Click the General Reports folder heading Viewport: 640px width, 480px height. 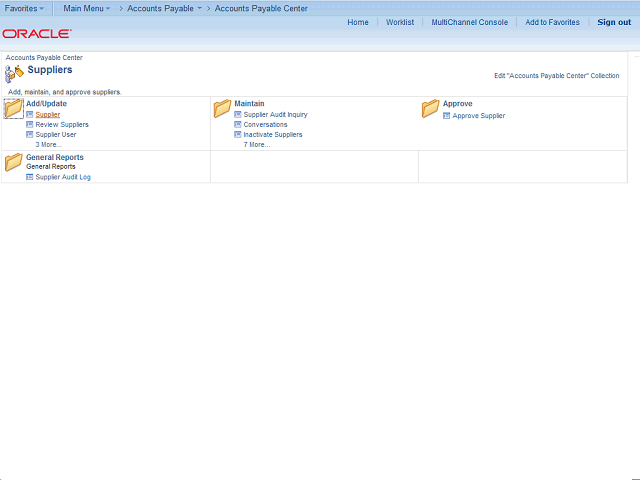(55, 157)
